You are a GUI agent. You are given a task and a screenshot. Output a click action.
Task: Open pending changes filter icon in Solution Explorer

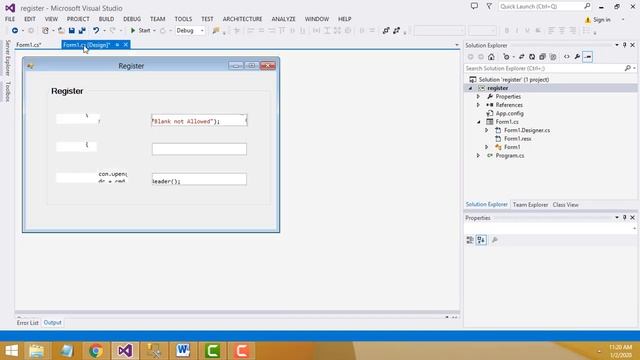tap(507, 57)
